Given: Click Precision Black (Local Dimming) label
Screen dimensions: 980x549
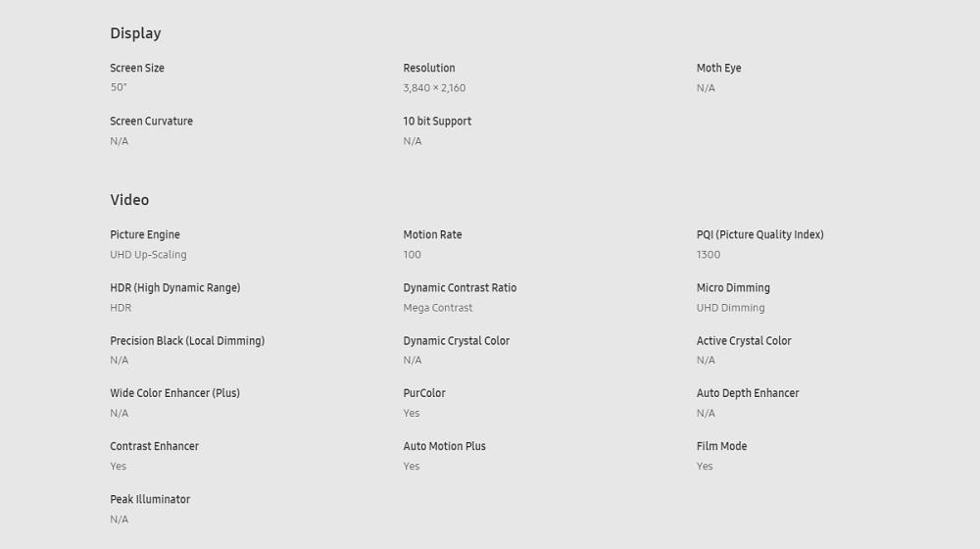Looking at the screenshot, I should pos(187,341).
